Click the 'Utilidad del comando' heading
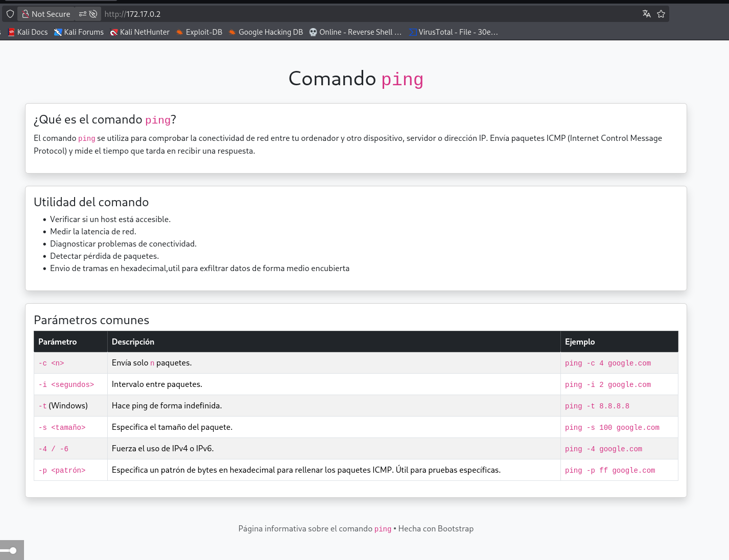Viewport: 729px width, 560px height. 91,202
